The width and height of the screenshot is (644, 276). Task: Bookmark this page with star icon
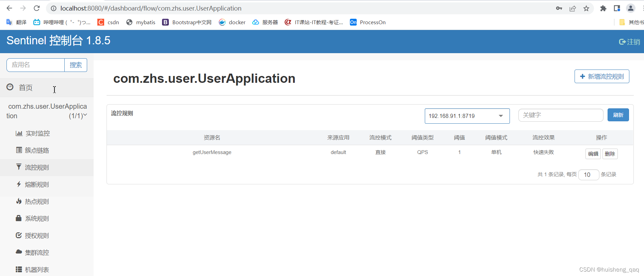click(x=586, y=9)
